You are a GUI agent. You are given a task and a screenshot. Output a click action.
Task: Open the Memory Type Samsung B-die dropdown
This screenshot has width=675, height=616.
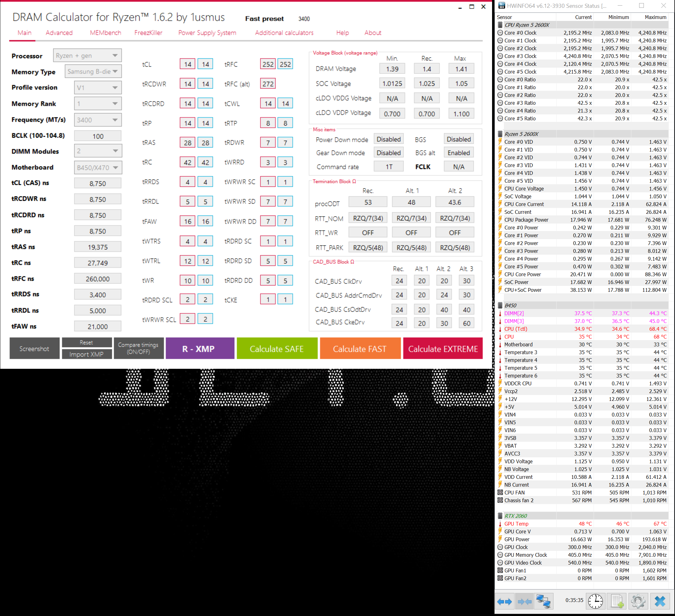pos(93,71)
